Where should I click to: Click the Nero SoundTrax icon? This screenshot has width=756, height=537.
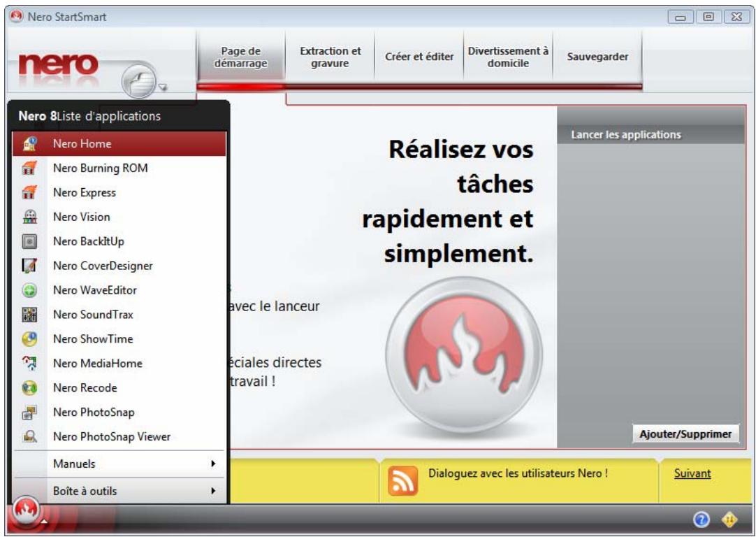29,315
